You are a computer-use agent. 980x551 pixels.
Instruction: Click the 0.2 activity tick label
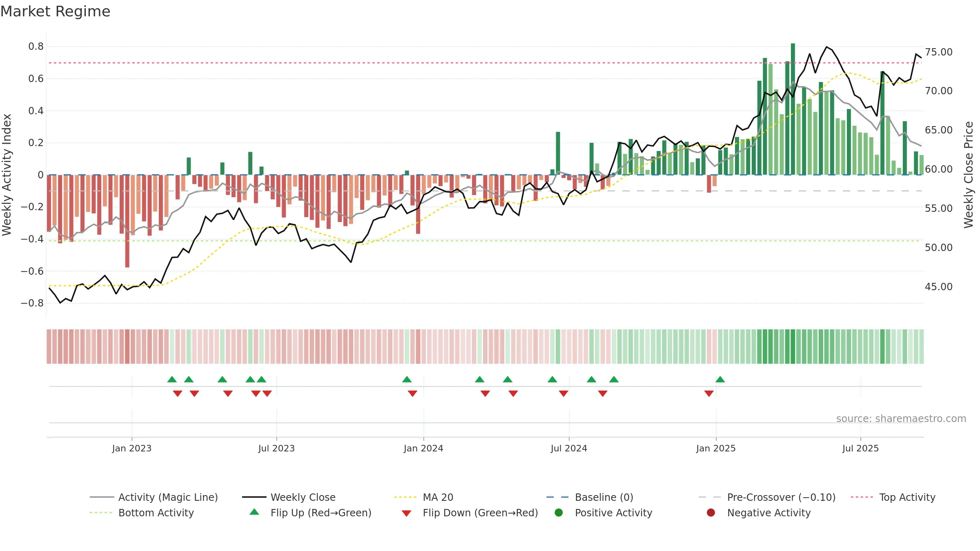(36, 142)
